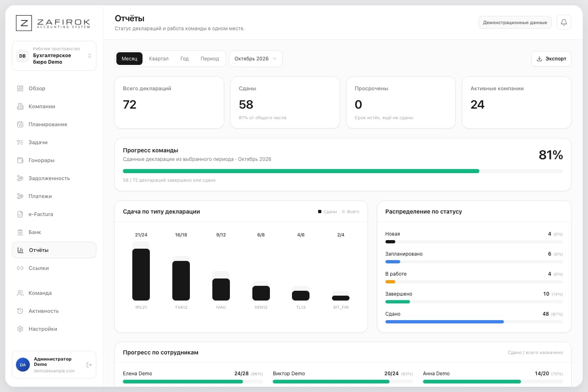Click the Экспорт button

(x=551, y=58)
